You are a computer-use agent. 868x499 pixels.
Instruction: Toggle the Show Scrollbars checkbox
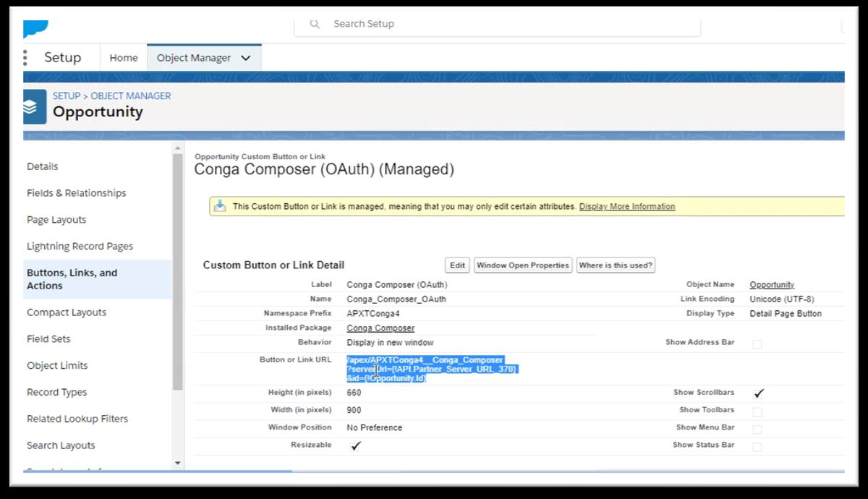coord(758,393)
